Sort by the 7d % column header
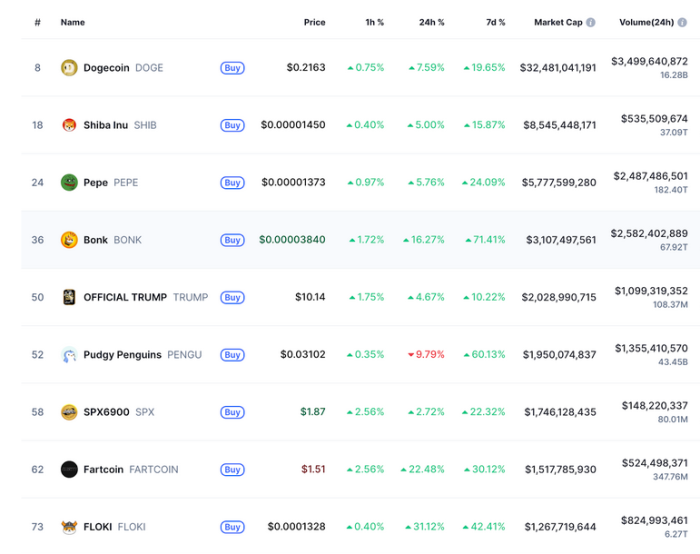Screen dimensions: 700x554 point(494,22)
